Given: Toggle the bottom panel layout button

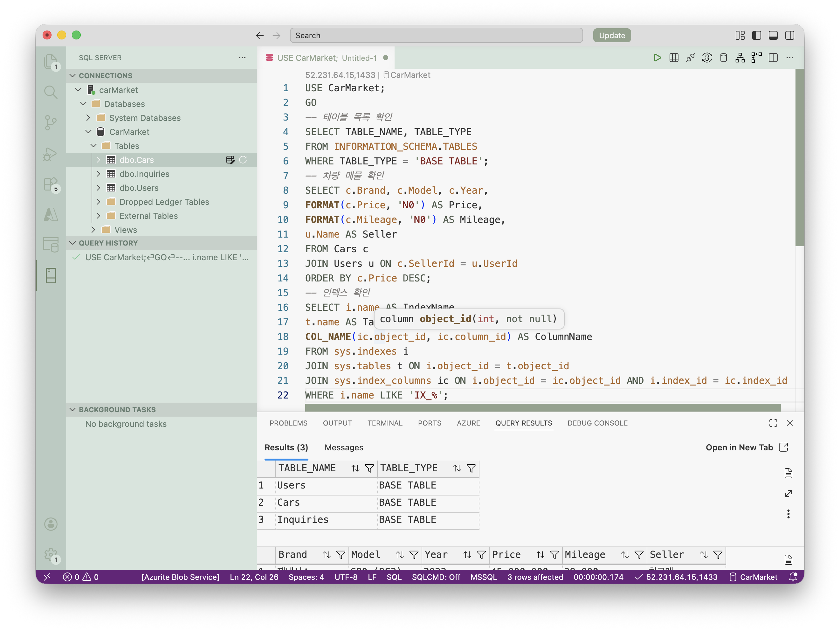Looking at the screenshot, I should click(x=773, y=35).
